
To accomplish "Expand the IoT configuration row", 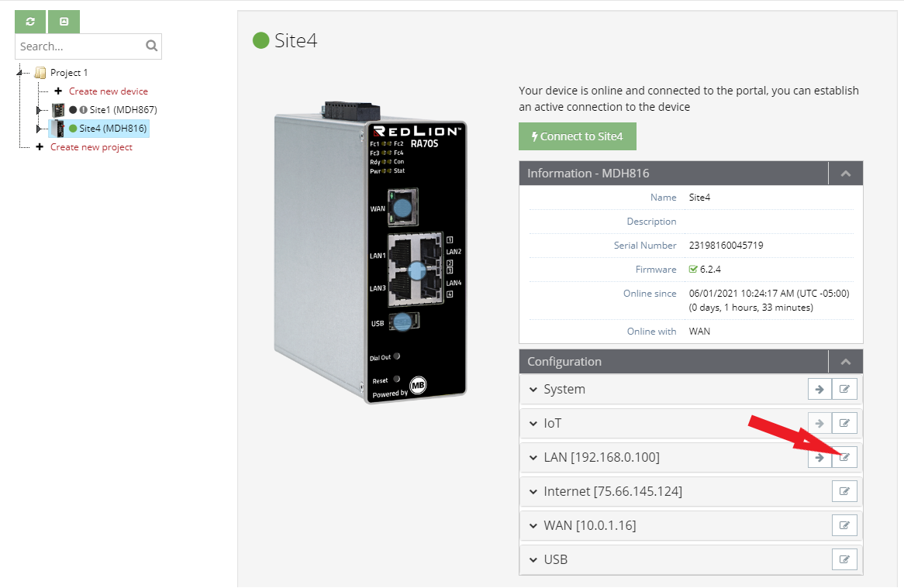I will (533, 424).
